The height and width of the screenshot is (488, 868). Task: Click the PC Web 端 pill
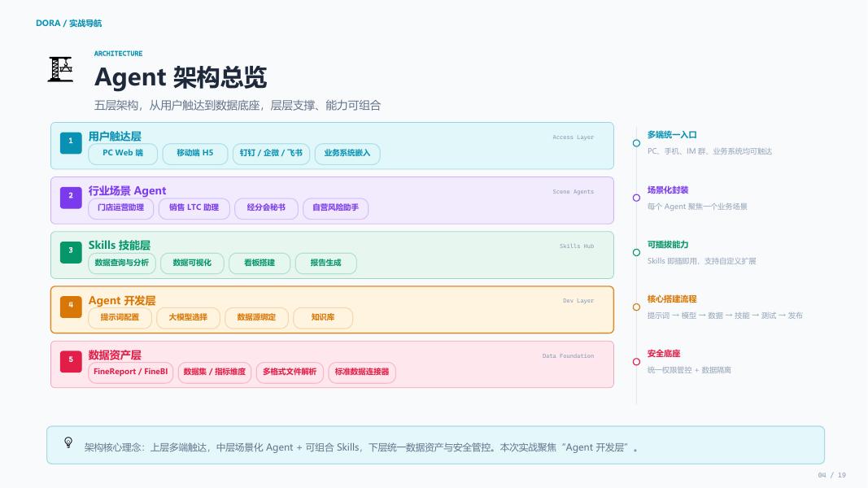coord(123,153)
